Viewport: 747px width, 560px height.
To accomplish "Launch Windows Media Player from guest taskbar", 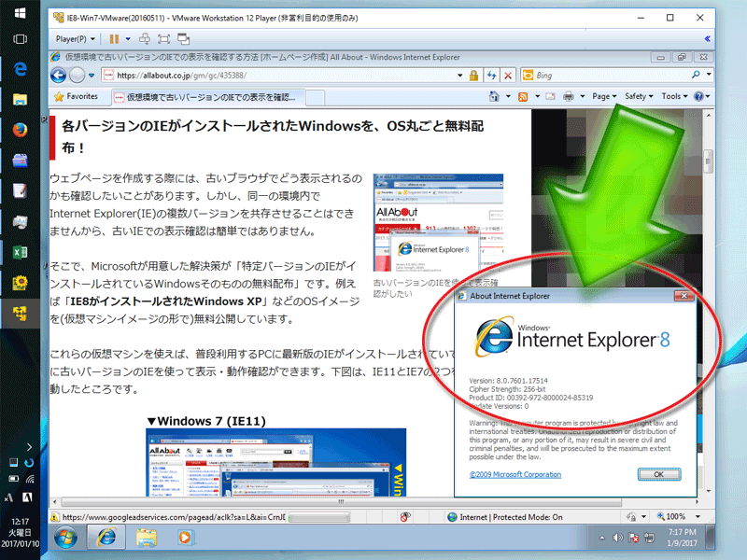I will point(186,538).
